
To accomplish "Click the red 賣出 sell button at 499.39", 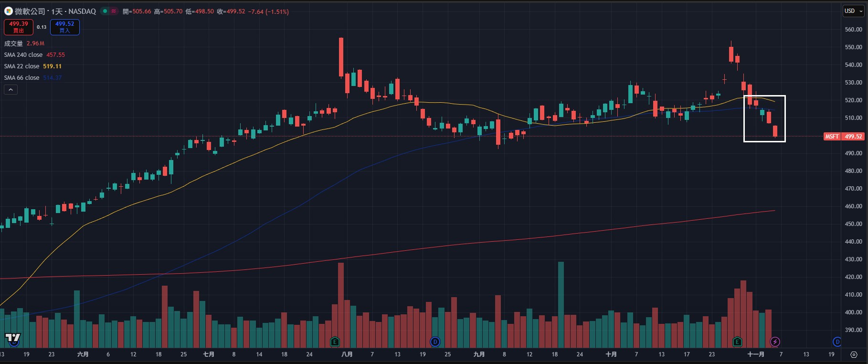I will (x=19, y=27).
